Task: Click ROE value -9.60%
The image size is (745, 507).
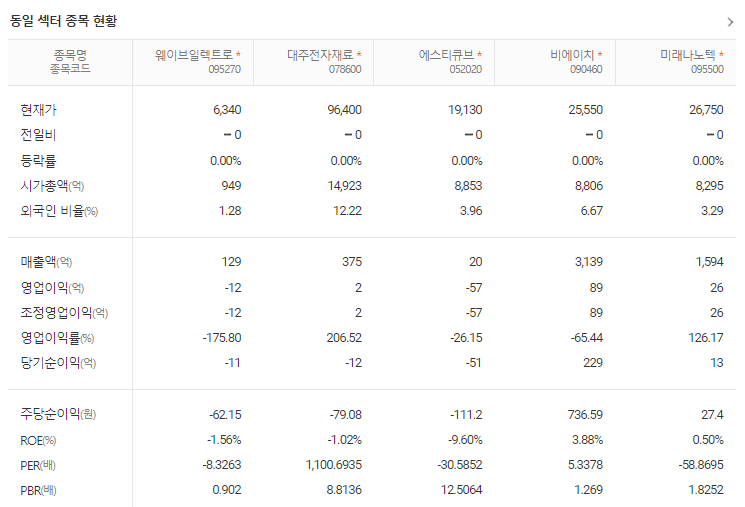Action: 465,440
